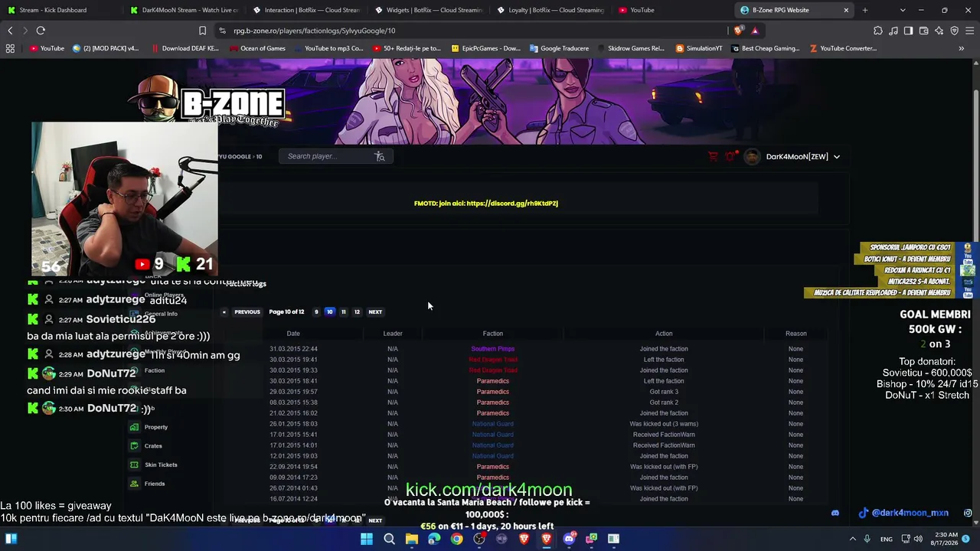This screenshot has height=551, width=980.
Task: Open the Brave VPN shield icon
Action: 955,31
